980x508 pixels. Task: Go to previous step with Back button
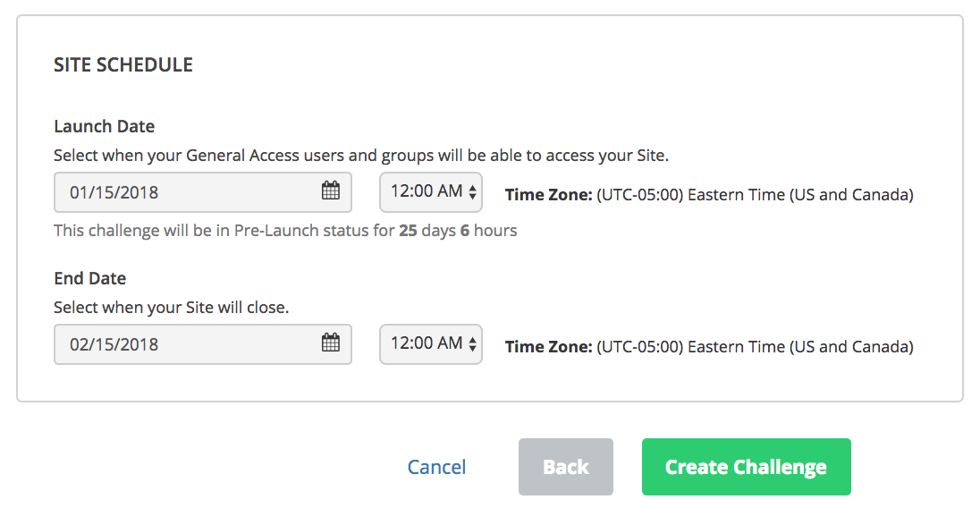(x=566, y=467)
